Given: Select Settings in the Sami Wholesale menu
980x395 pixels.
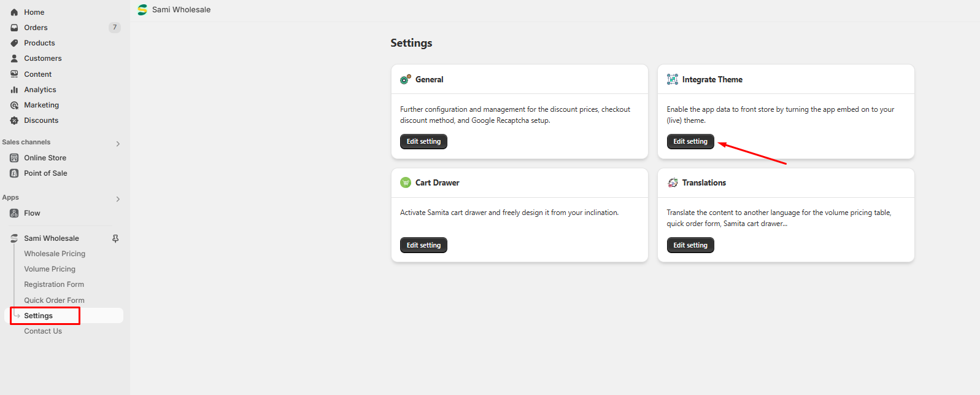Looking at the screenshot, I should [x=39, y=316].
